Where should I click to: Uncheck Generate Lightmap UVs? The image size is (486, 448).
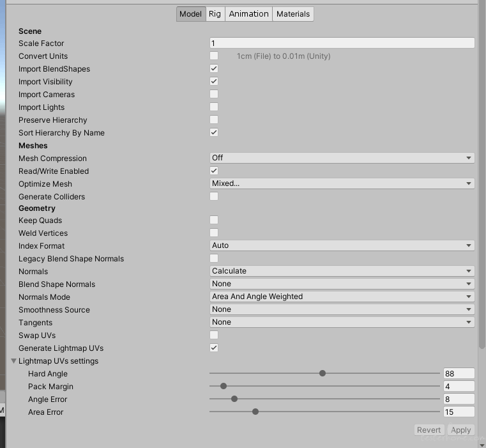pos(214,348)
